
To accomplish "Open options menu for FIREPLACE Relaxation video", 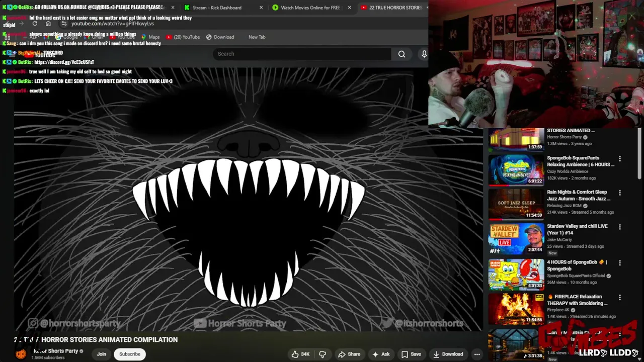I will point(620,297).
